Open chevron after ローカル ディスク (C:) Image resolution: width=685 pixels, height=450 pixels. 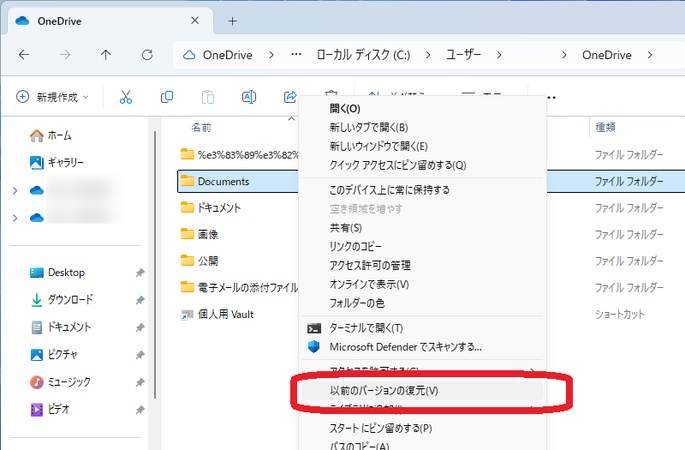tap(428, 55)
